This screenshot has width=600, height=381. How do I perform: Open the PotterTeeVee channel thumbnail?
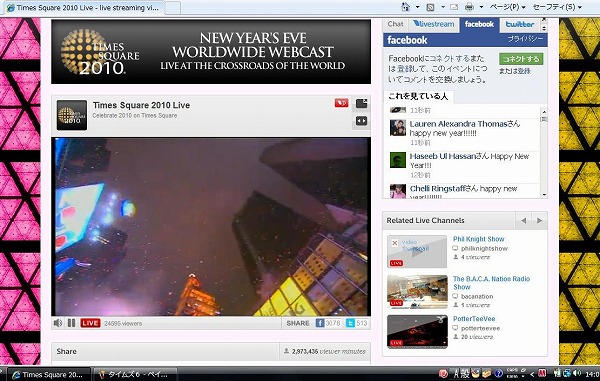click(417, 331)
